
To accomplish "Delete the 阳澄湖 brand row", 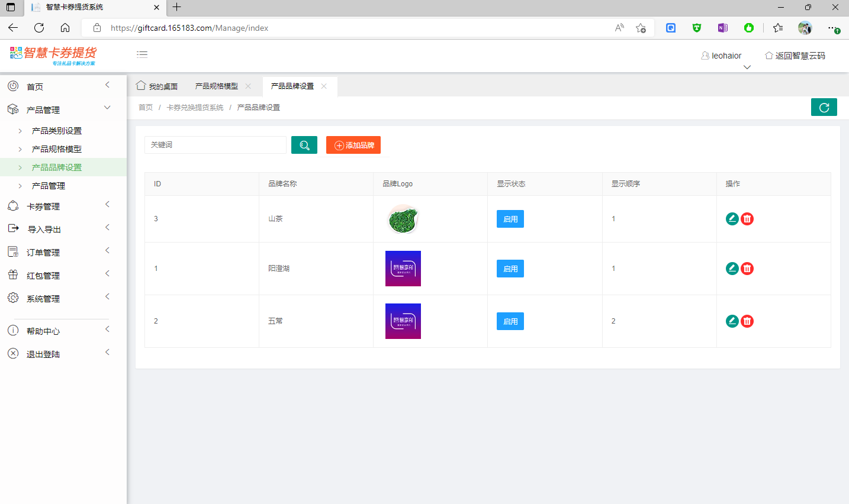I will coord(747,269).
